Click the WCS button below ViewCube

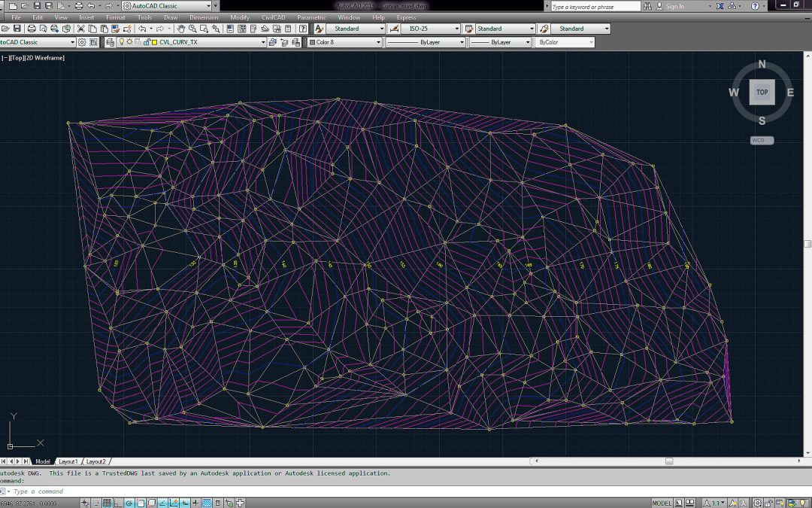click(762, 141)
